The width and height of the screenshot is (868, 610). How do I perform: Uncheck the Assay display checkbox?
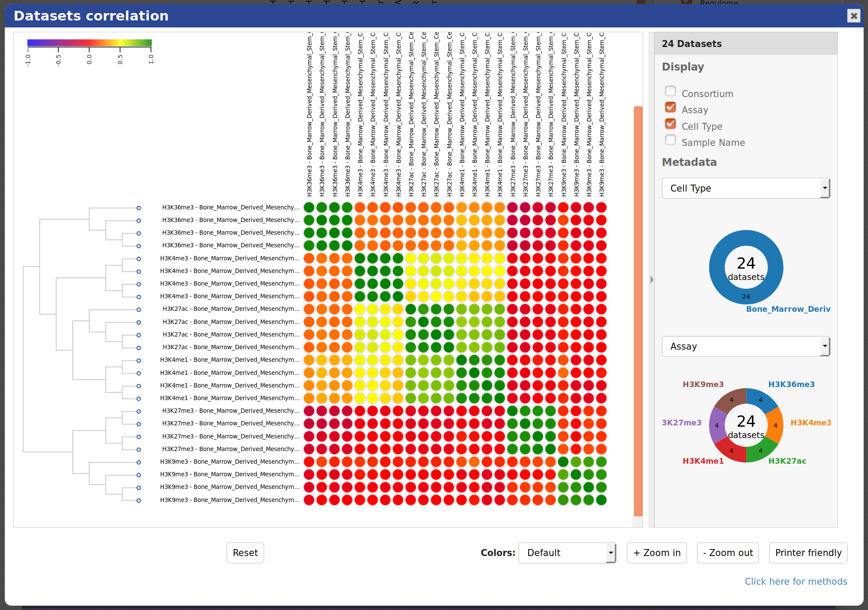[x=670, y=108]
